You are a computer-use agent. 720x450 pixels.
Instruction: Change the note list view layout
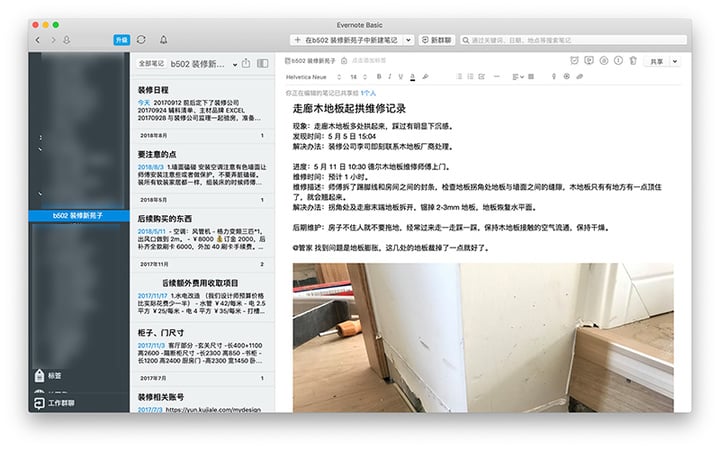(x=263, y=63)
